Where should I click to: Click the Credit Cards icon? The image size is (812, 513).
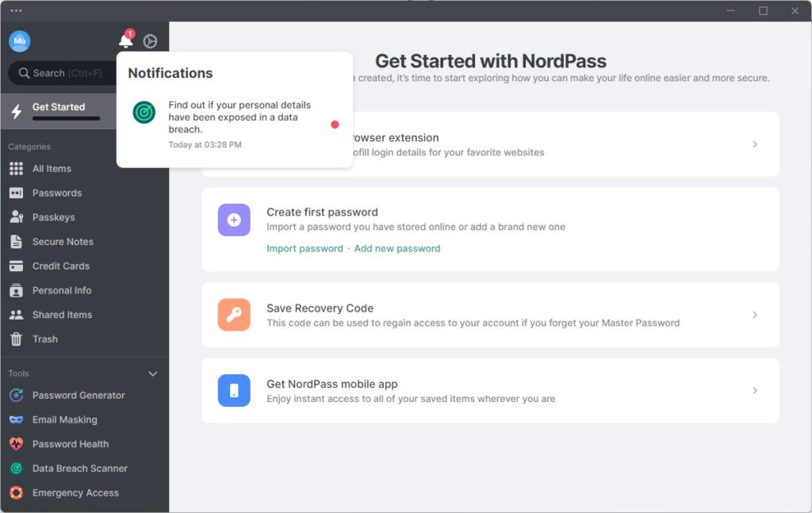coord(16,266)
